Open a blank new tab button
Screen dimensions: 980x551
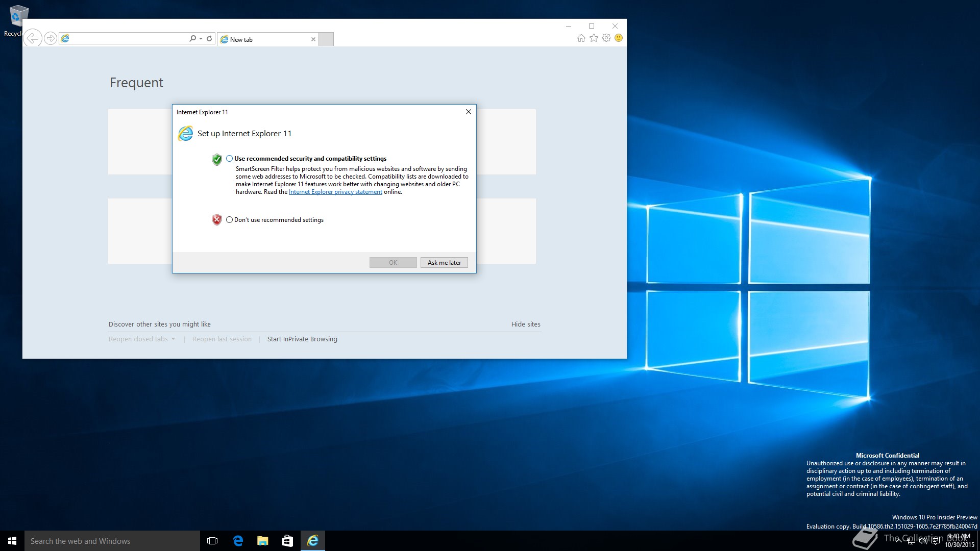326,39
